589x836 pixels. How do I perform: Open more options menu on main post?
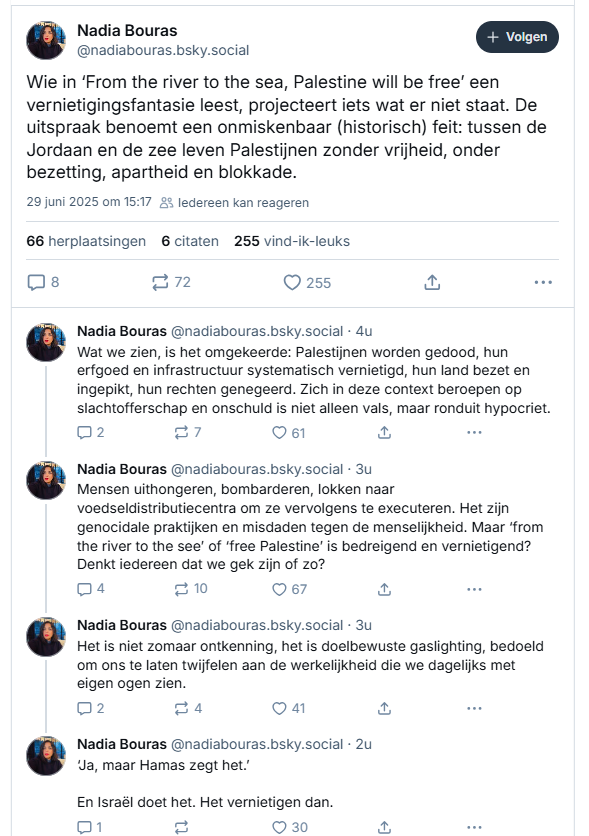(x=543, y=283)
